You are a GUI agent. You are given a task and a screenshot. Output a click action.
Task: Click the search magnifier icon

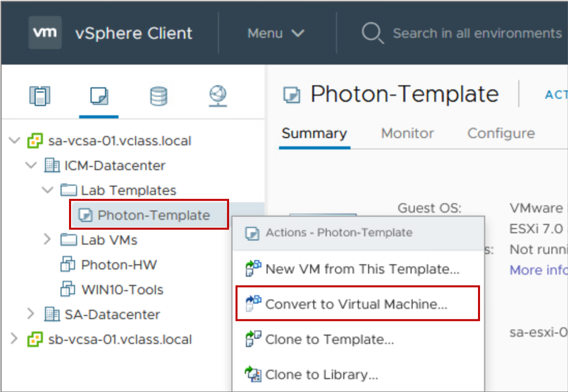[x=372, y=33]
